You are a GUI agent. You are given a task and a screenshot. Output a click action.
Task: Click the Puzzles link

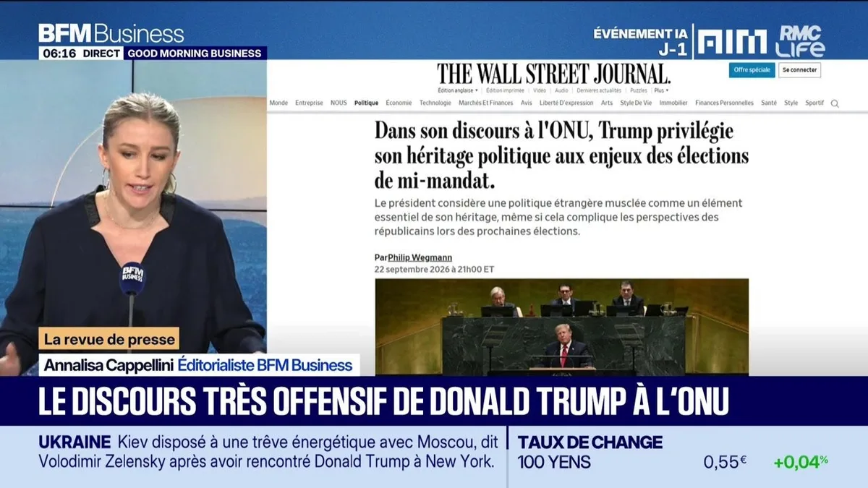coord(638,90)
